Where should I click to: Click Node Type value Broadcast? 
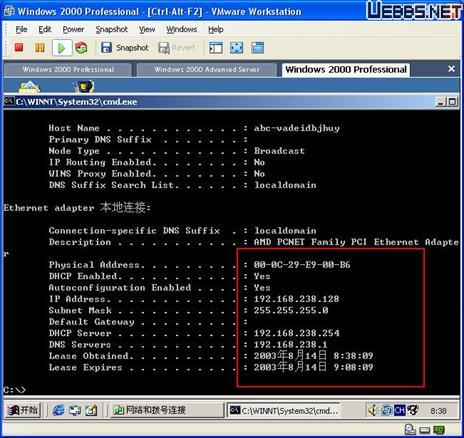pos(279,151)
